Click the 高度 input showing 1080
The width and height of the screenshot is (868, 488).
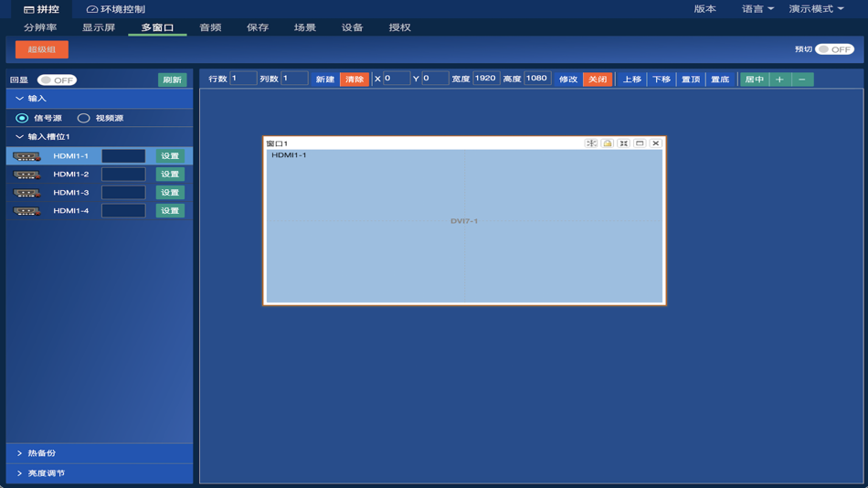coord(537,79)
